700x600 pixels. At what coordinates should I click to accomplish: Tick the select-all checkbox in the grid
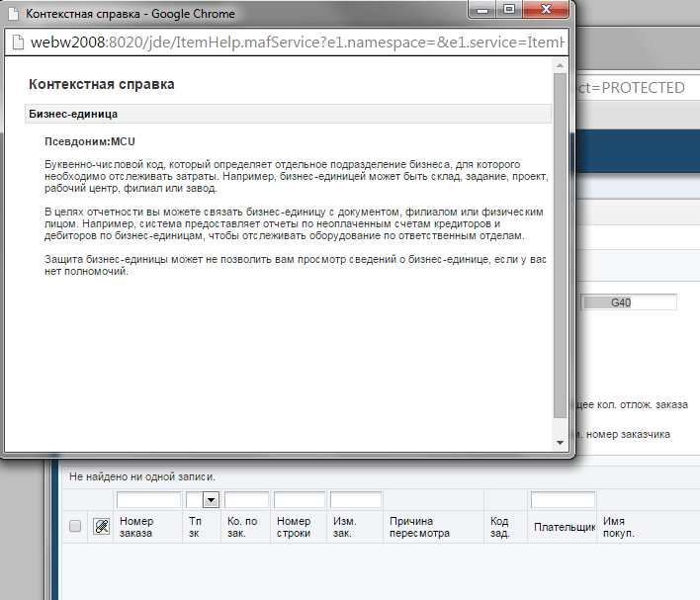click(x=75, y=527)
